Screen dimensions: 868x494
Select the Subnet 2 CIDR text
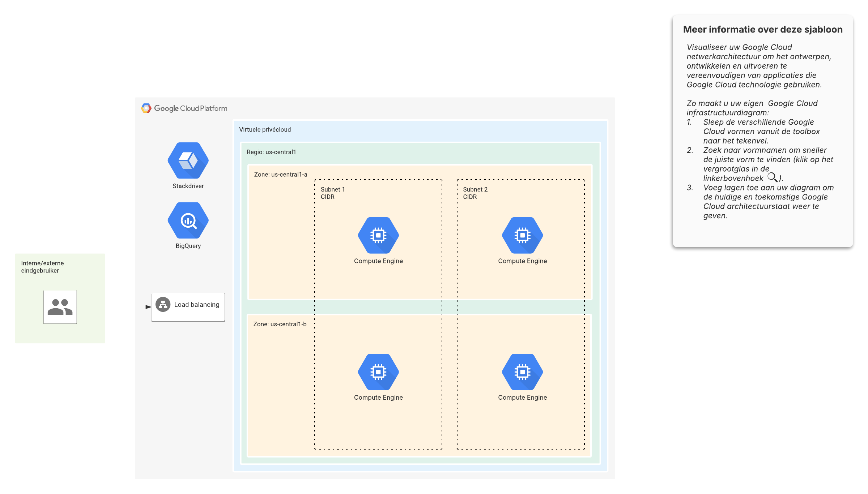pyautogui.click(x=475, y=193)
